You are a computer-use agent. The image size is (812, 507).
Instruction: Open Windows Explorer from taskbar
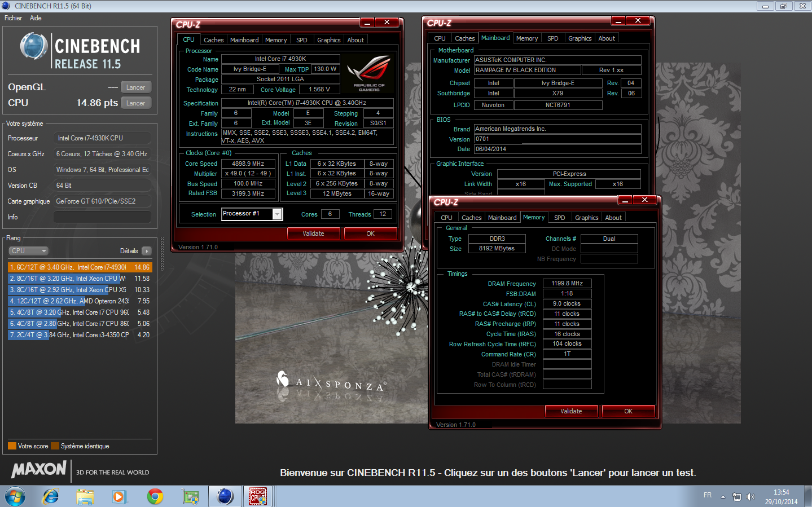click(x=85, y=496)
